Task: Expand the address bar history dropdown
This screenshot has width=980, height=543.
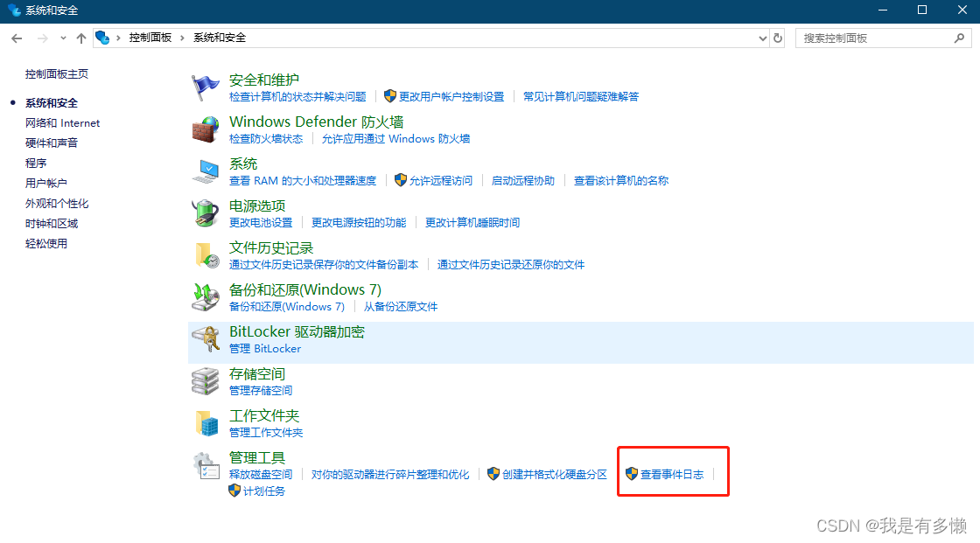Action: (762, 38)
